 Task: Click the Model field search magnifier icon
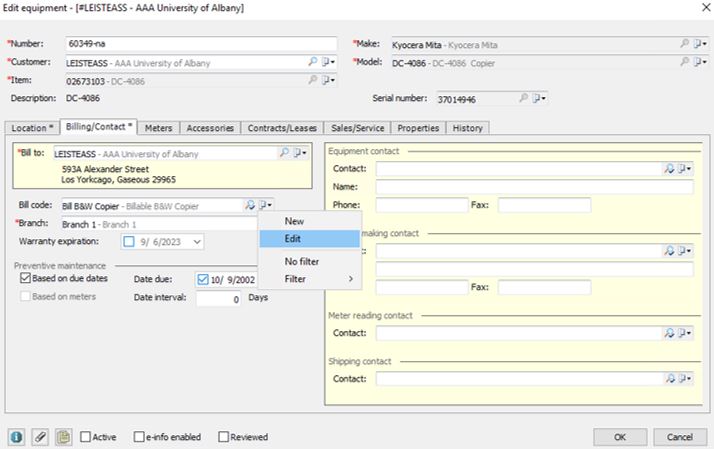(x=684, y=61)
